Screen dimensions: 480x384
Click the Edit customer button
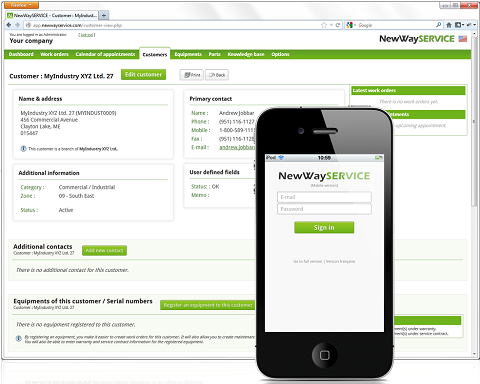coord(143,75)
